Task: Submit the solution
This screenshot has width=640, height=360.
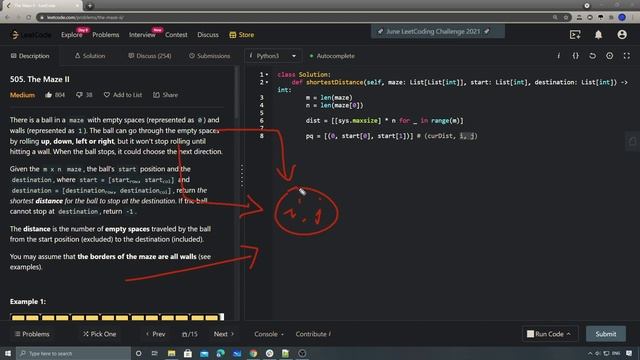Action: [606, 334]
